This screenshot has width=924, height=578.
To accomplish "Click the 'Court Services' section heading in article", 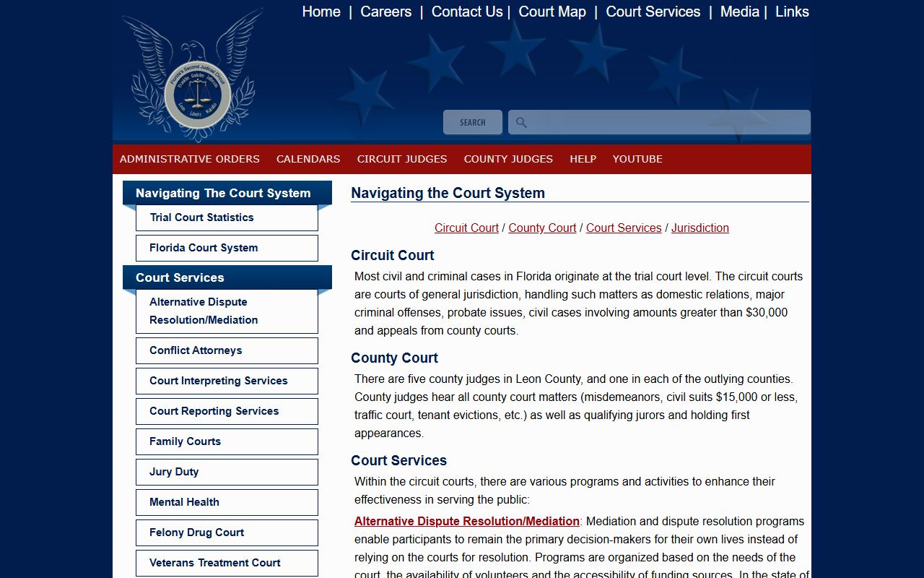I will 398,460.
